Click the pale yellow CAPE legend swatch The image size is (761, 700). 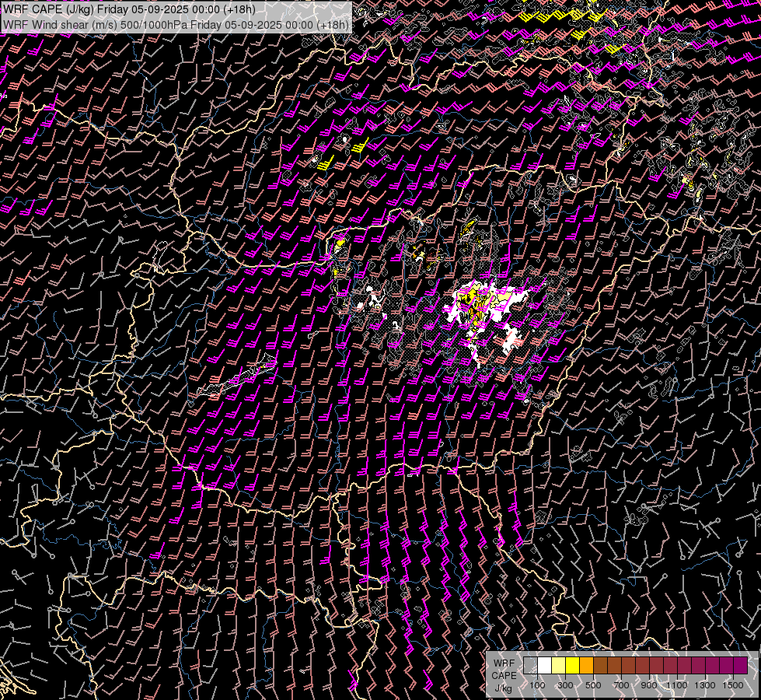point(559,665)
